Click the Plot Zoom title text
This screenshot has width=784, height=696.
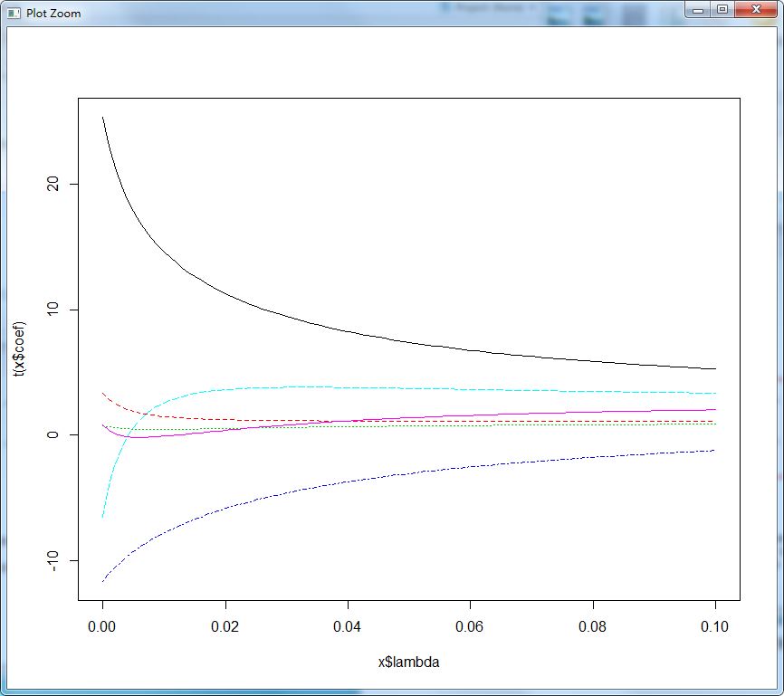[x=53, y=13]
